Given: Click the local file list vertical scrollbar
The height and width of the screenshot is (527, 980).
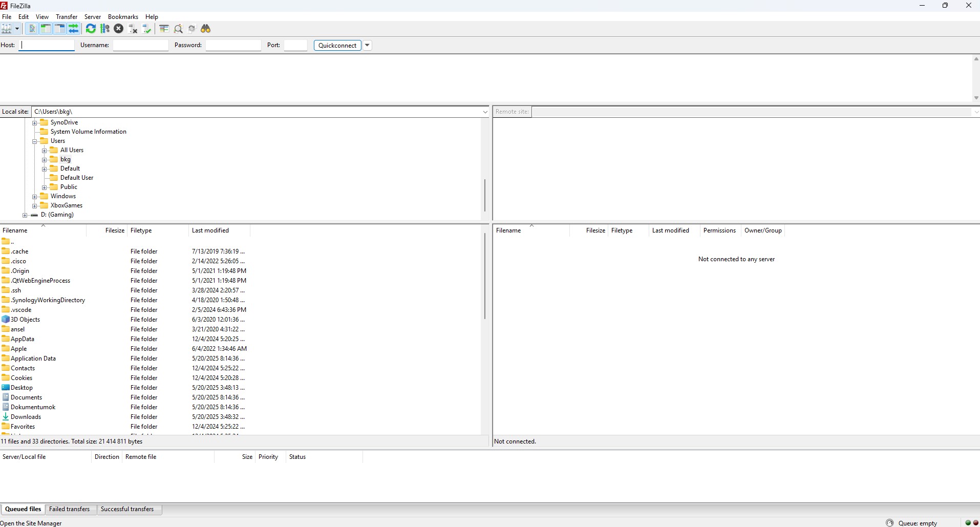Looking at the screenshot, I should coord(485,277).
